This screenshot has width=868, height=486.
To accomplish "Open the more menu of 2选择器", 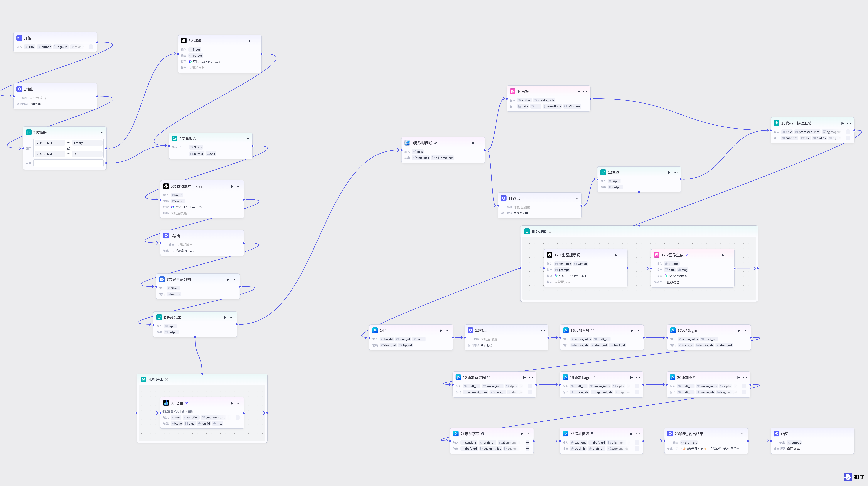I will [x=101, y=133].
